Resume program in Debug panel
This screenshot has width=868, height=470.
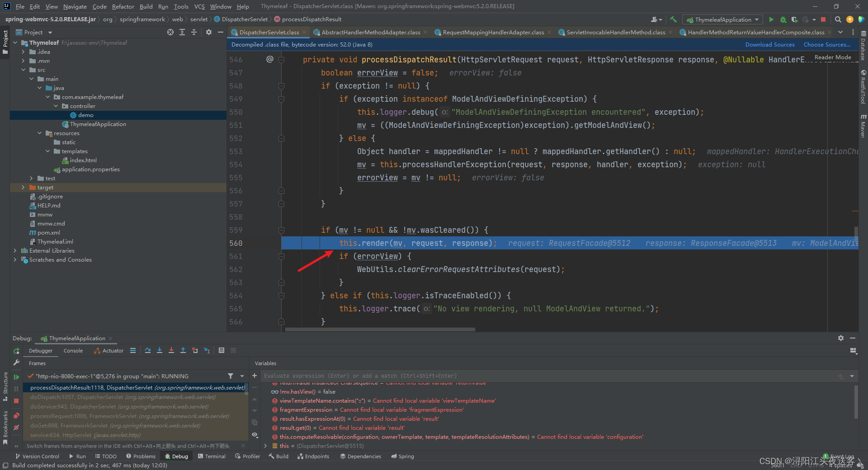(16, 377)
